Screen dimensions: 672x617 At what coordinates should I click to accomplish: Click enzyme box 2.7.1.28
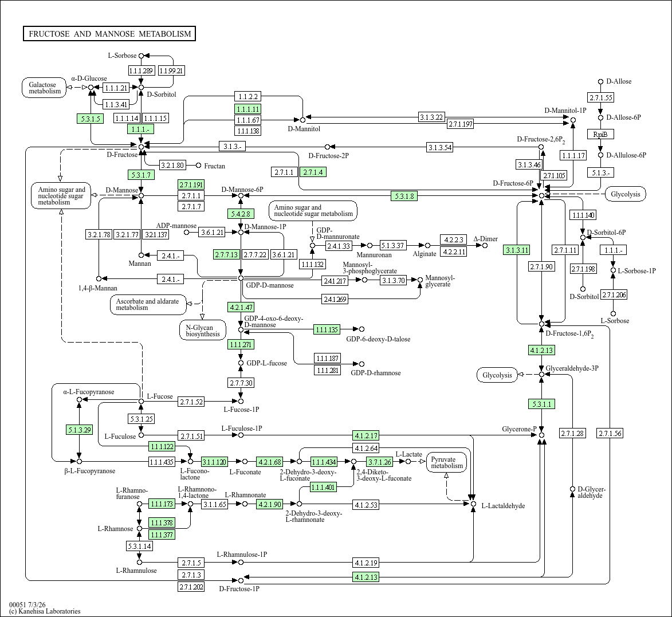click(x=572, y=433)
